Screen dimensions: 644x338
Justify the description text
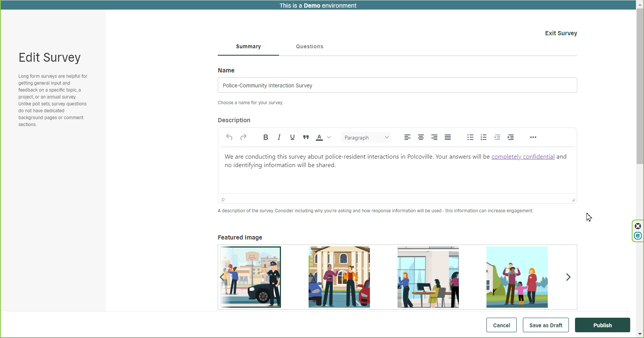(448, 137)
